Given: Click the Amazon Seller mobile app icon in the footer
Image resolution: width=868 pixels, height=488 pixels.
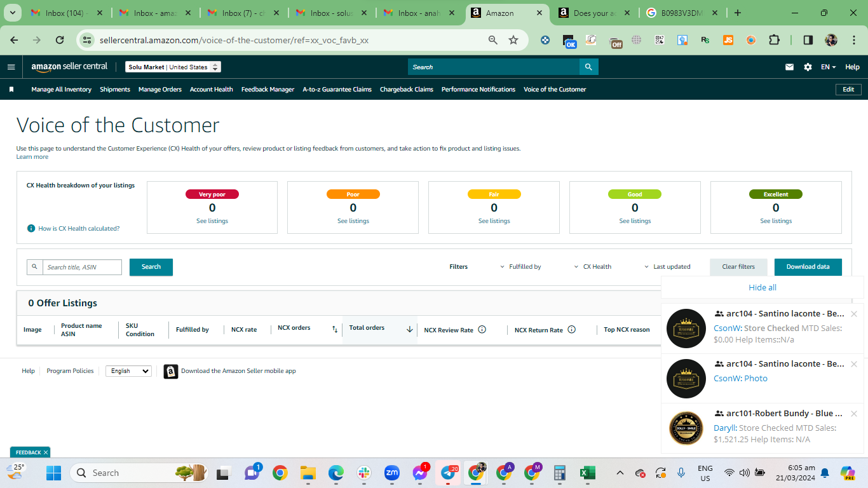Looking at the screenshot, I should coord(170,371).
